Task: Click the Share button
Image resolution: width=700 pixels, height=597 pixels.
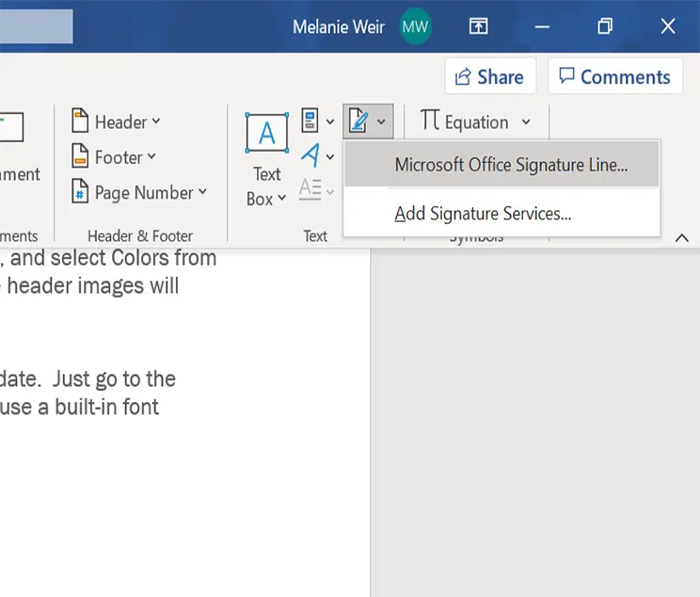Action: pos(490,76)
